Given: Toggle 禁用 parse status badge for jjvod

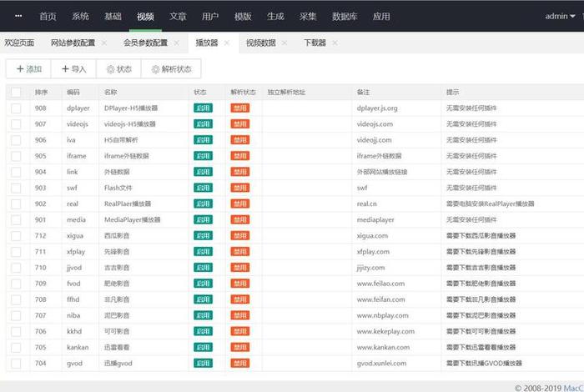Looking at the screenshot, I should [x=240, y=268].
